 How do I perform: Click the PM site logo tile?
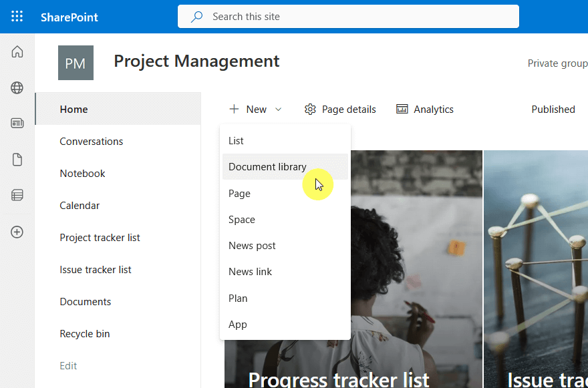pyautogui.click(x=76, y=63)
